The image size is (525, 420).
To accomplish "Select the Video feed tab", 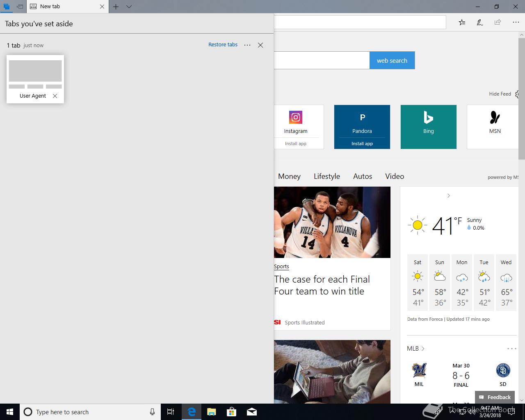I will pos(395,176).
